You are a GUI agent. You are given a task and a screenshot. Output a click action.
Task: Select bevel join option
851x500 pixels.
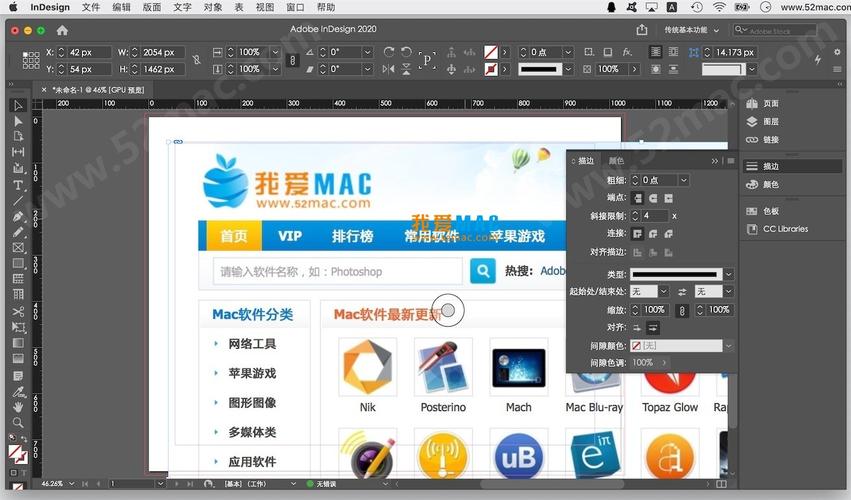coord(669,233)
